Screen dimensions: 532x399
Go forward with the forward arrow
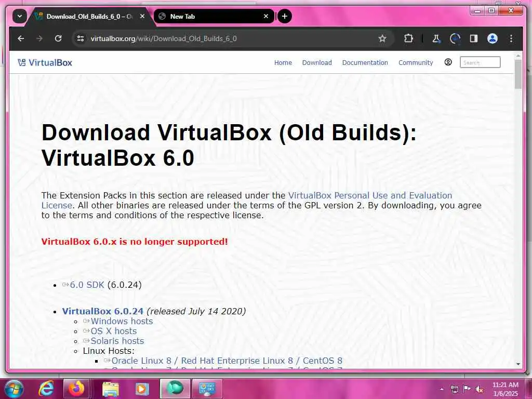39,38
